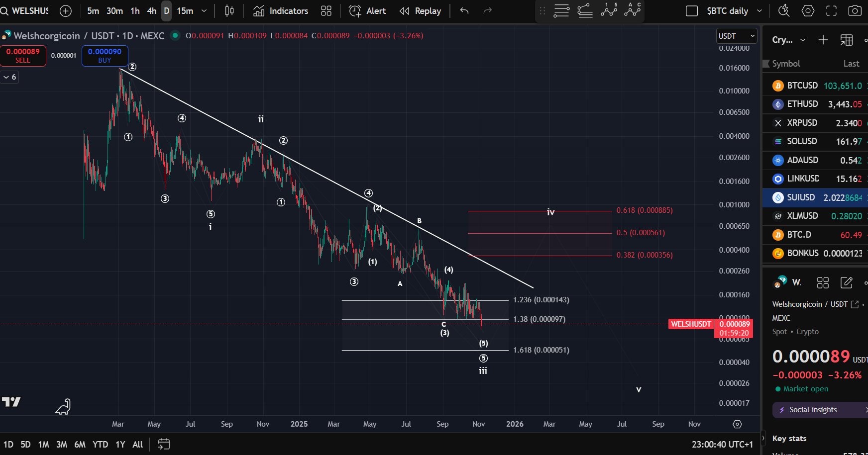Switch to the 1h timeframe

coord(135,11)
